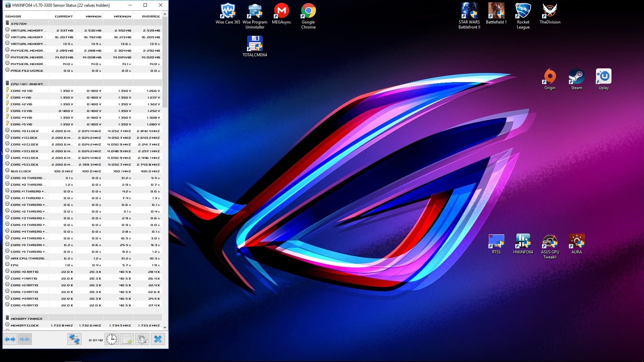This screenshot has width=644, height=362.
Task: Select the Battlefield 1 desktop icon
Action: [496, 14]
